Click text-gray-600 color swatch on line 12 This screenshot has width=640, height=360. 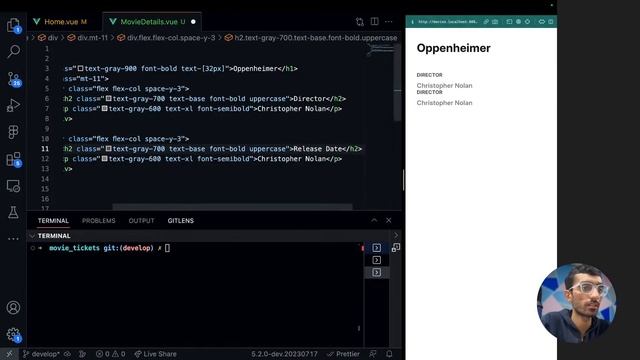(104, 159)
